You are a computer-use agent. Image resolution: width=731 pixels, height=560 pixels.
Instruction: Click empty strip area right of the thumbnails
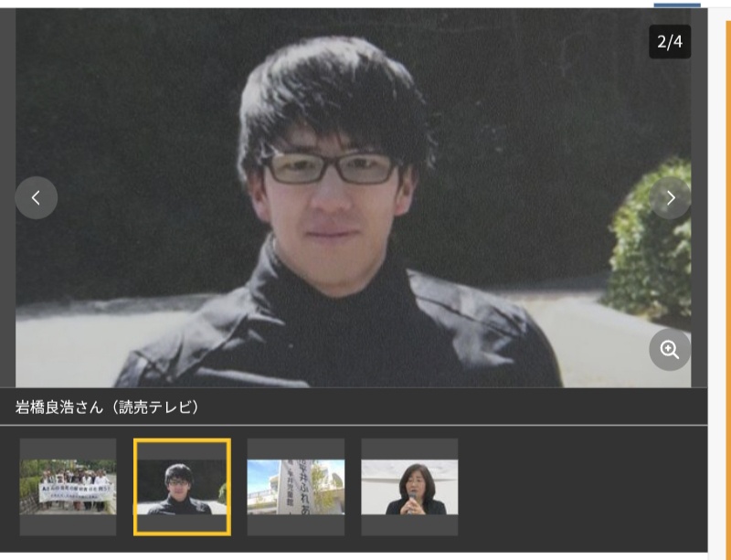(x=585, y=487)
